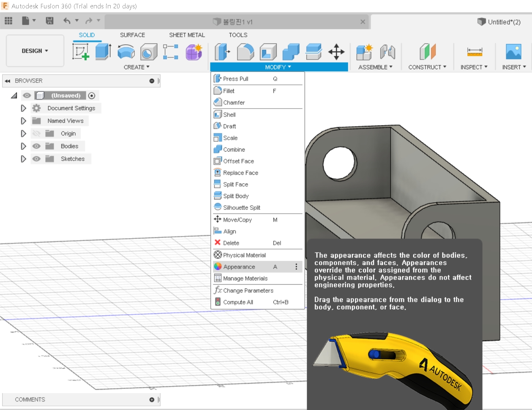Select the Create Form purple icon
Viewport: 532px width, 410px height.
tap(194, 52)
